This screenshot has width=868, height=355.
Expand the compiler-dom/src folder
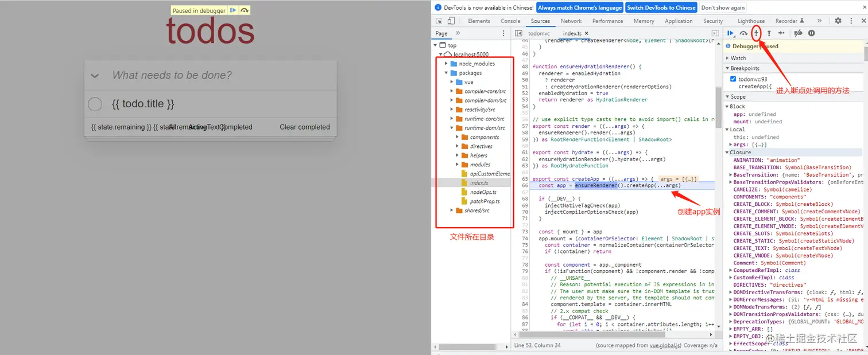(x=452, y=100)
